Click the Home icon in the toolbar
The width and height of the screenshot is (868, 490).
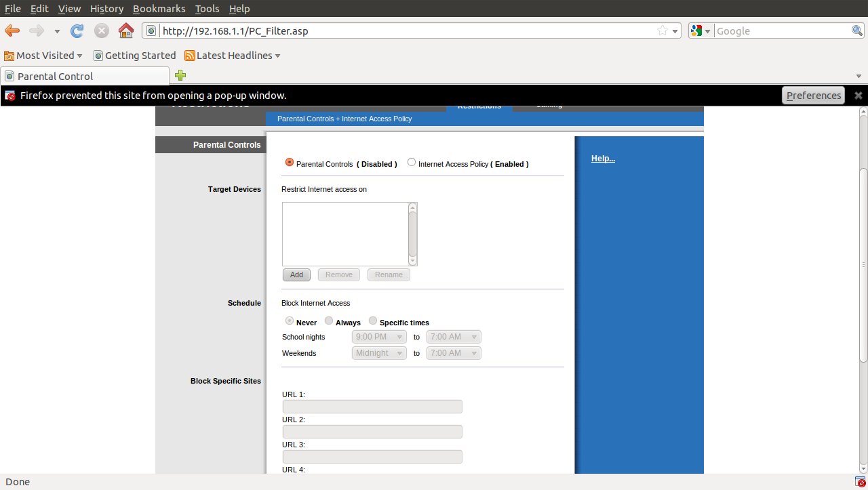tap(125, 30)
